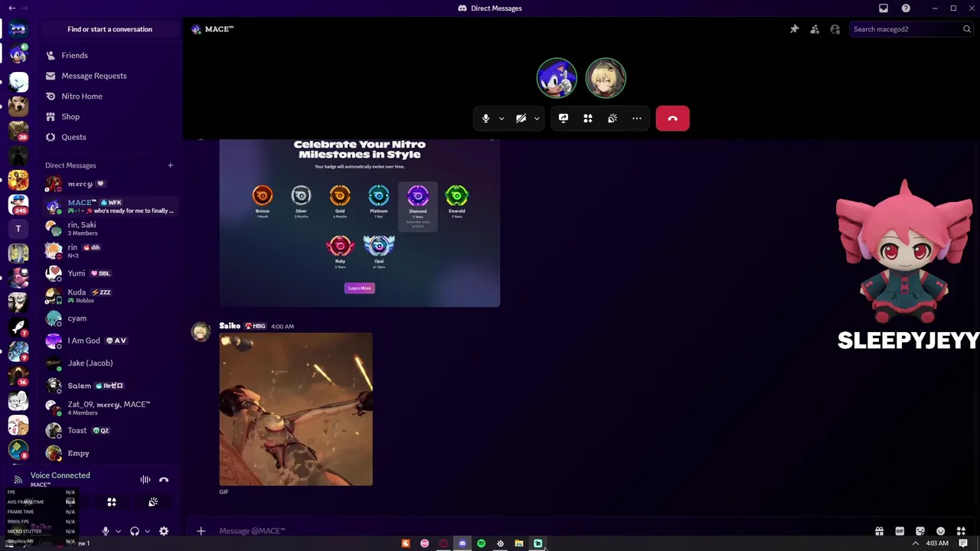
Task: Open DM with mercy
Action: [x=109, y=184]
